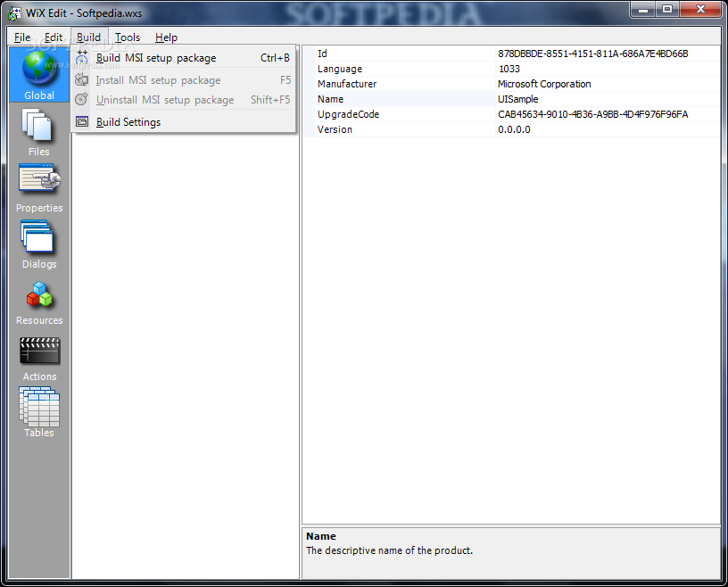The image size is (728, 587).
Task: Open the Dialogs section icon
Action: (37, 236)
